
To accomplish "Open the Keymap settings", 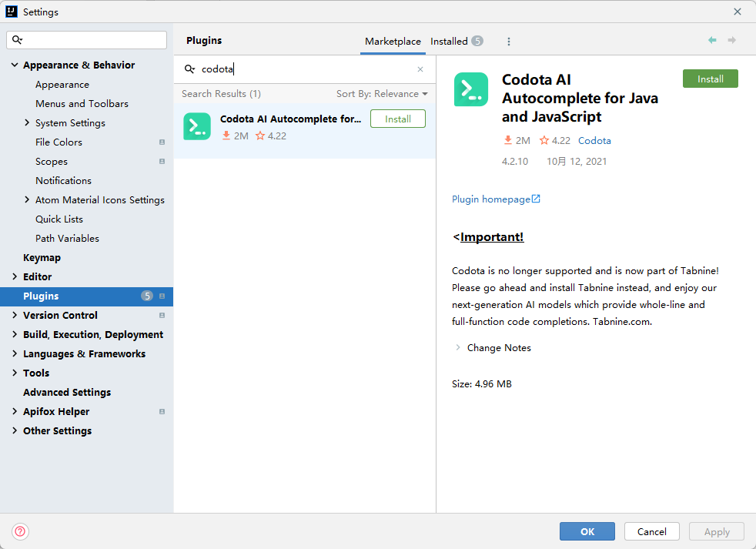I will pos(42,258).
